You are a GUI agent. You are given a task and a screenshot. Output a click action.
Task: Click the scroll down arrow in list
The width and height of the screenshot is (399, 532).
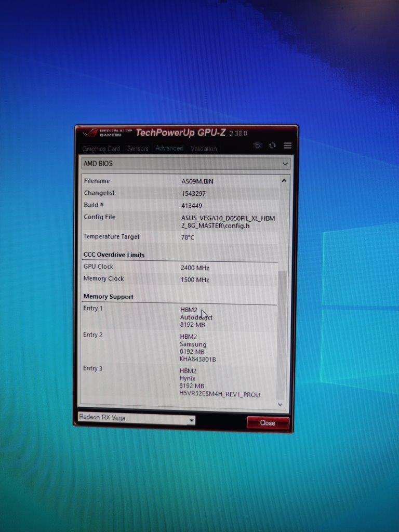click(x=281, y=404)
